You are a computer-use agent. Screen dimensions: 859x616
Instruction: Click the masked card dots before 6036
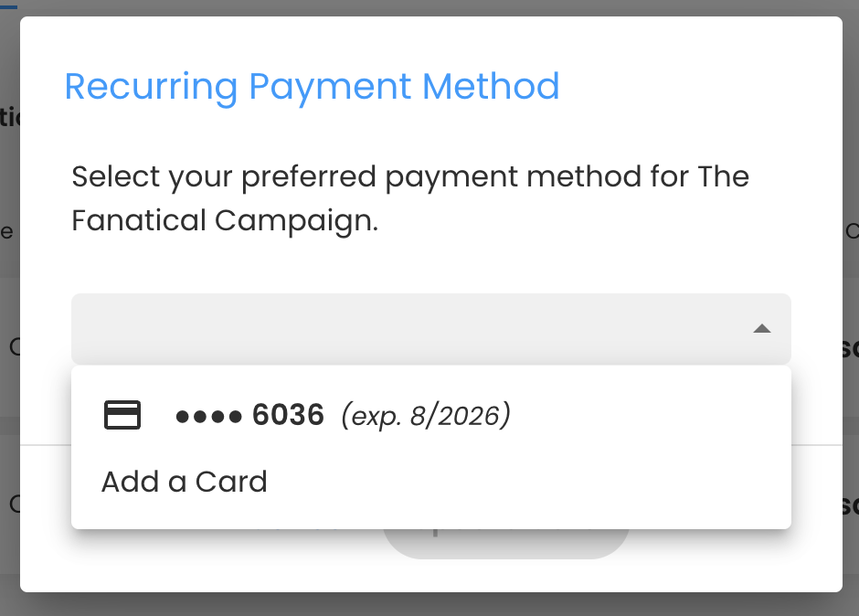208,417
